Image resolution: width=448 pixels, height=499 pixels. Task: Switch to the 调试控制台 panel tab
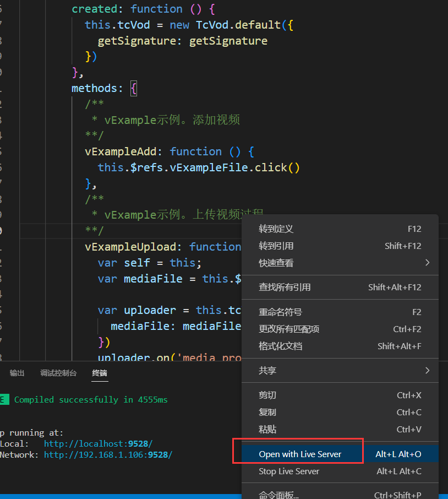tap(58, 373)
